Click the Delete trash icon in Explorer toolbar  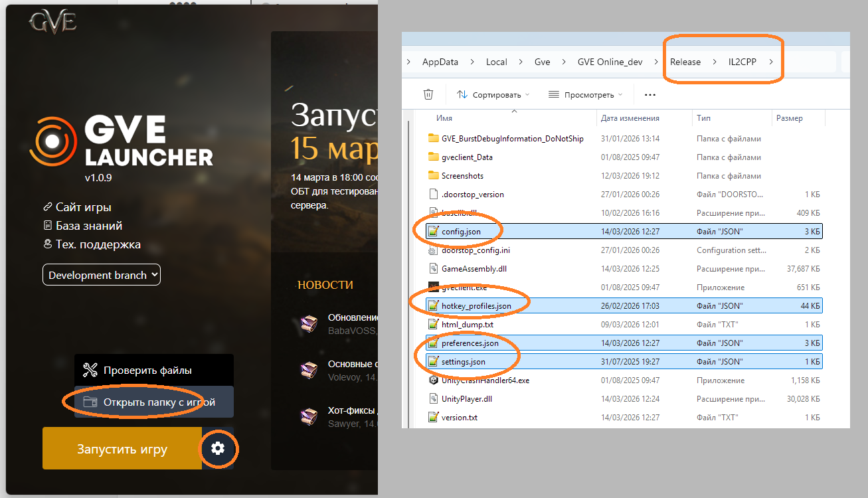428,94
